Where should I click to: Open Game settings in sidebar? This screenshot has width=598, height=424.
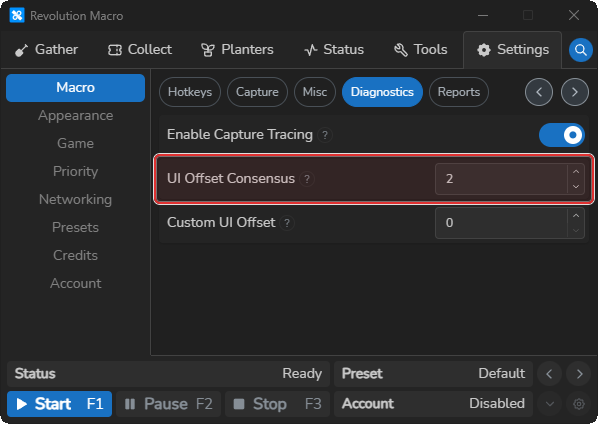(x=76, y=143)
